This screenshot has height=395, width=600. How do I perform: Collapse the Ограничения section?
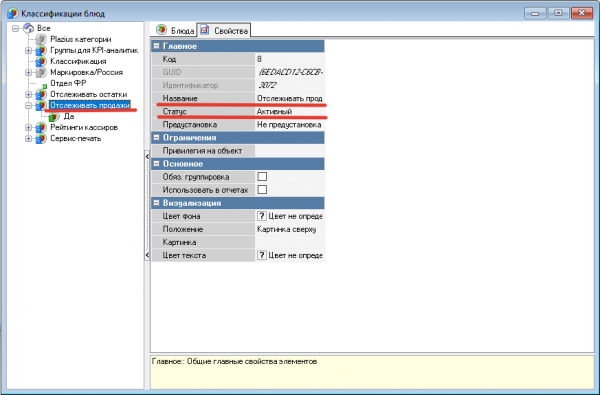pyautogui.click(x=156, y=137)
